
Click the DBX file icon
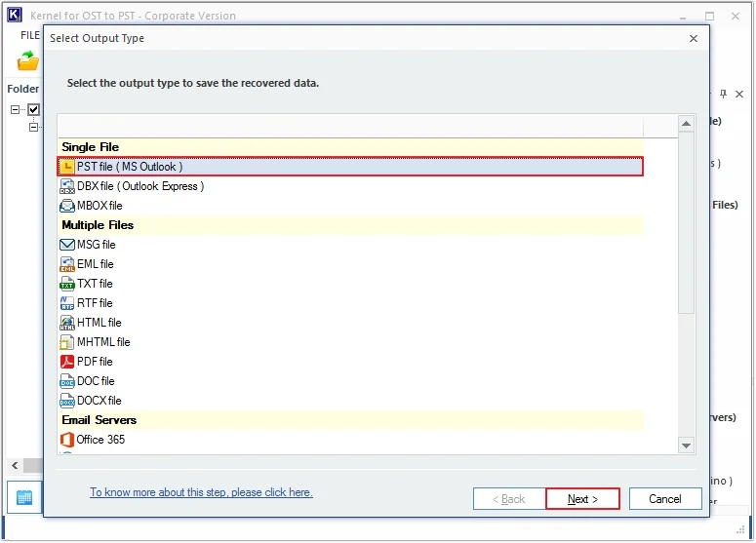coord(67,186)
